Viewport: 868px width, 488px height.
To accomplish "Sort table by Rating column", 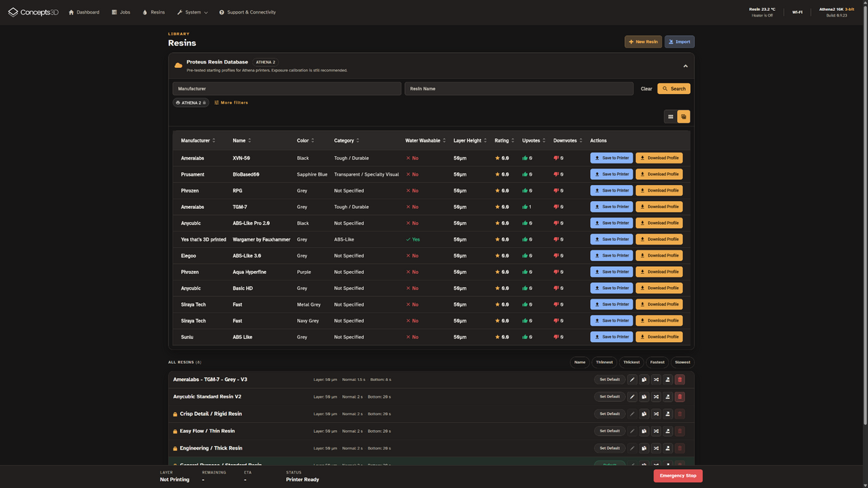I will [505, 140].
